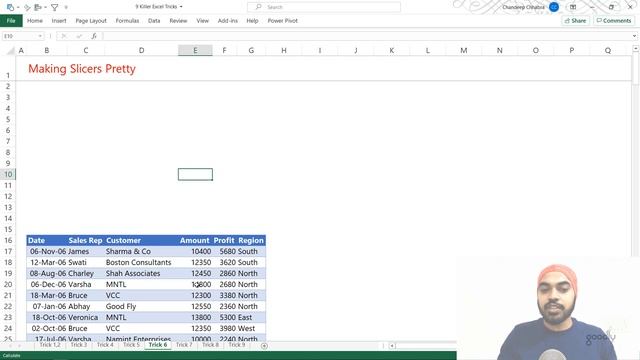This screenshot has height=360, width=640.
Task: Click the first Quick Access Toolbar icon
Action: (11, 7)
